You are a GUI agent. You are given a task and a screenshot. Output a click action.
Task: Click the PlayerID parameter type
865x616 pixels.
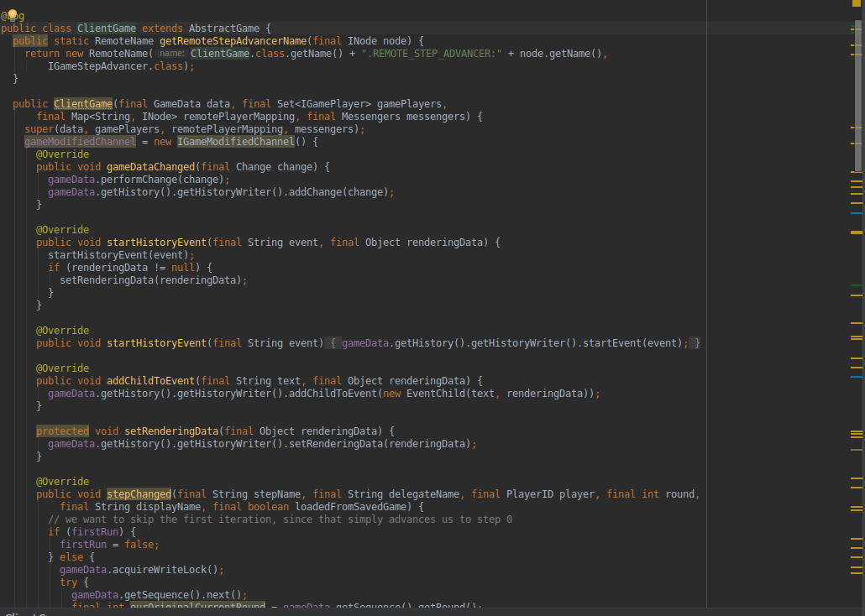[x=530, y=494]
